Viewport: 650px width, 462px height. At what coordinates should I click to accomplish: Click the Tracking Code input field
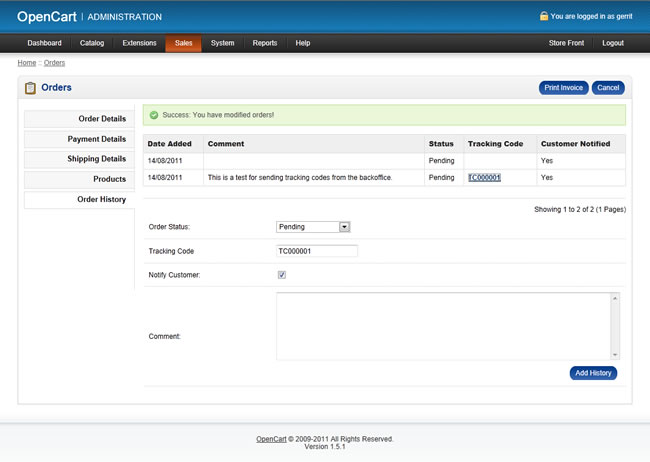point(317,251)
